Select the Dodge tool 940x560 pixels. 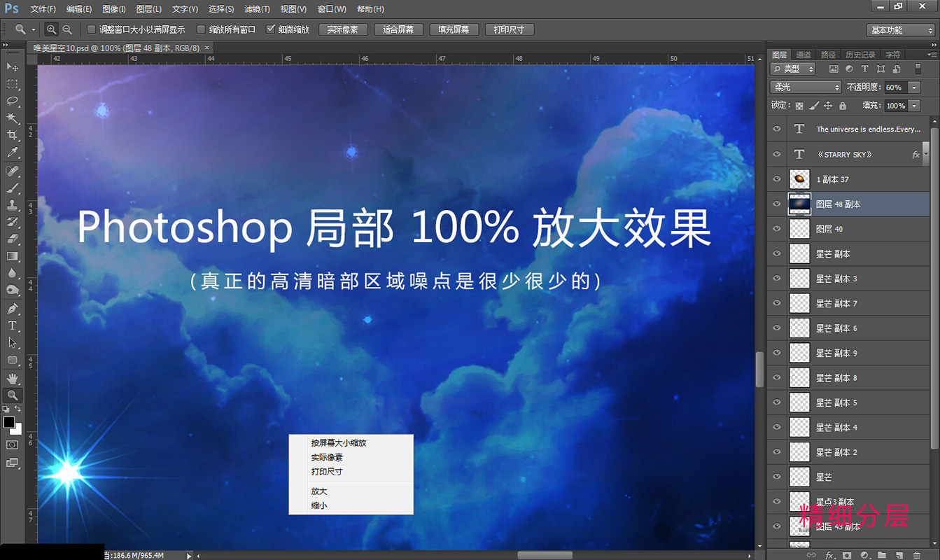[13, 290]
